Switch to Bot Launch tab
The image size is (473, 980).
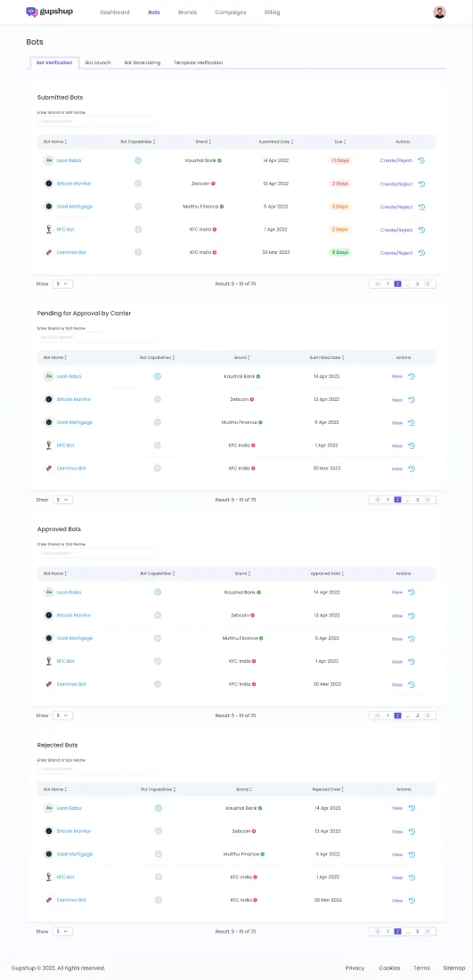click(x=98, y=62)
